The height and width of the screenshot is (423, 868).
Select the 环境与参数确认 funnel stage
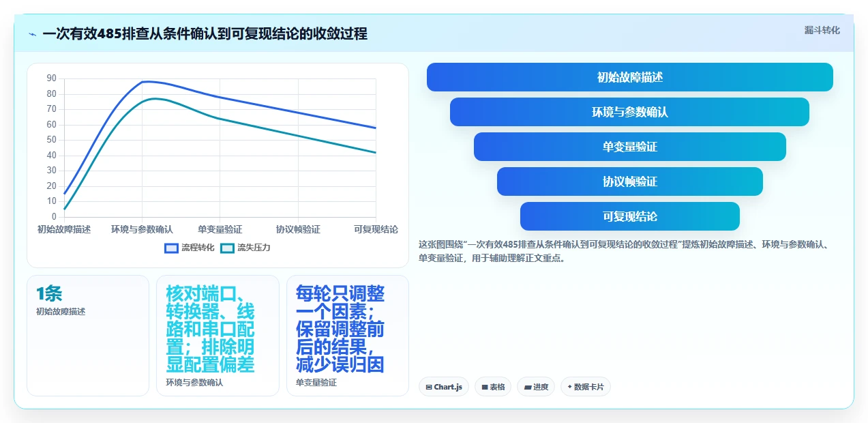coord(630,112)
